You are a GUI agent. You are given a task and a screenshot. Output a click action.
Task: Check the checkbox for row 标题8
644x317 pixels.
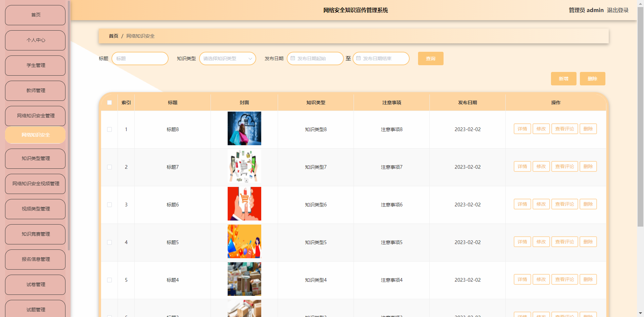point(109,129)
